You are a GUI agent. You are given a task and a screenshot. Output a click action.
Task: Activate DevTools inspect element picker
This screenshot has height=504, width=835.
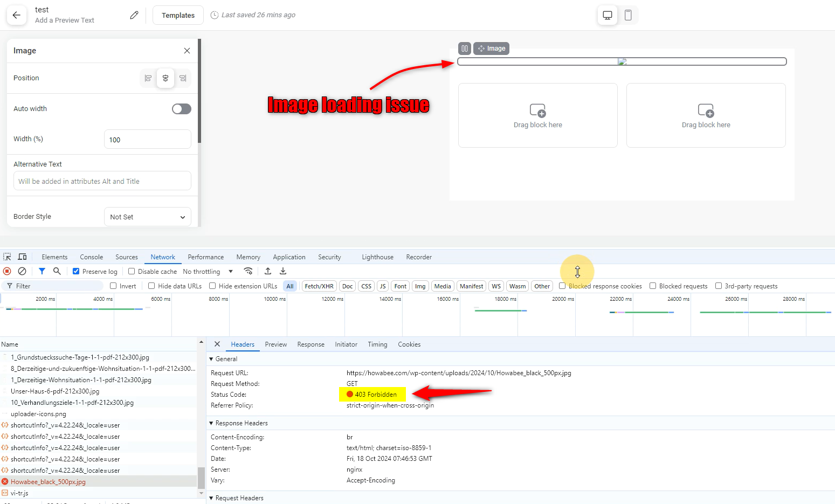[x=7, y=257]
